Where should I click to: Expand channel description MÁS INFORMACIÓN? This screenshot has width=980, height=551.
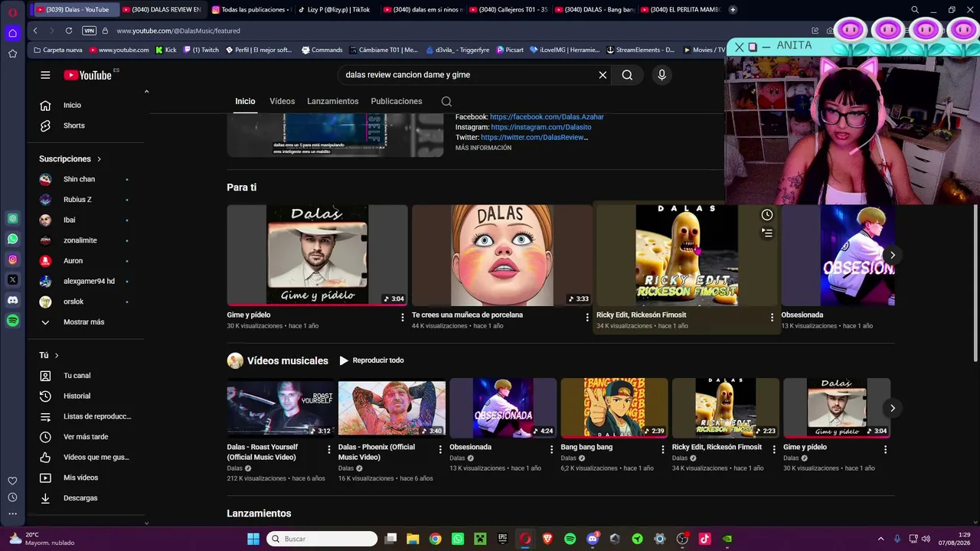483,148
